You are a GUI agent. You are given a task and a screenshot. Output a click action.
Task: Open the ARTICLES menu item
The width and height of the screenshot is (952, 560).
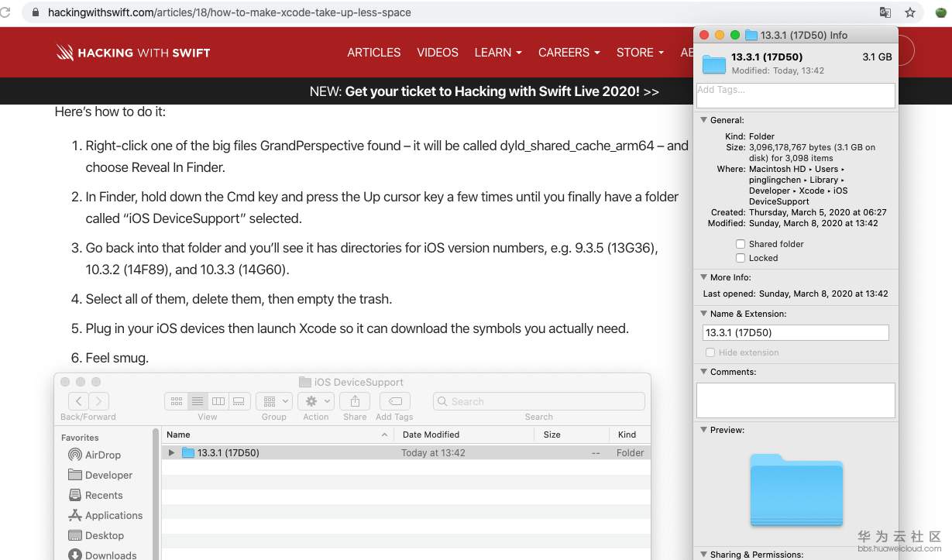pos(374,53)
